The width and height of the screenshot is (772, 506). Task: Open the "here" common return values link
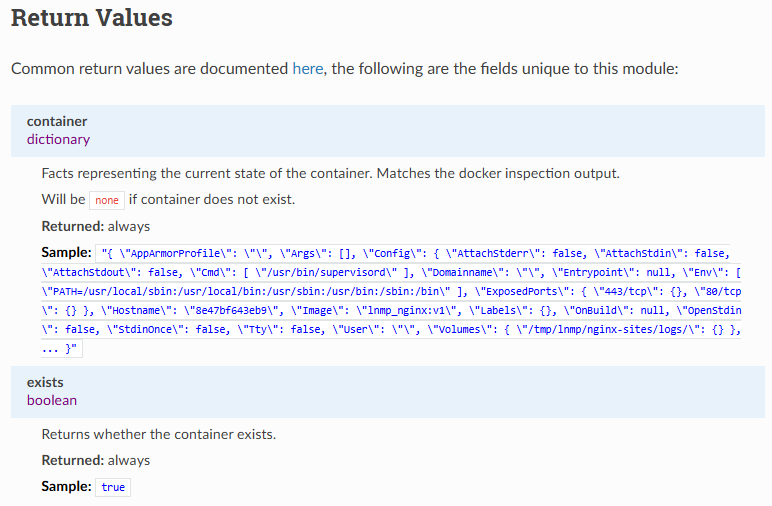pos(307,69)
